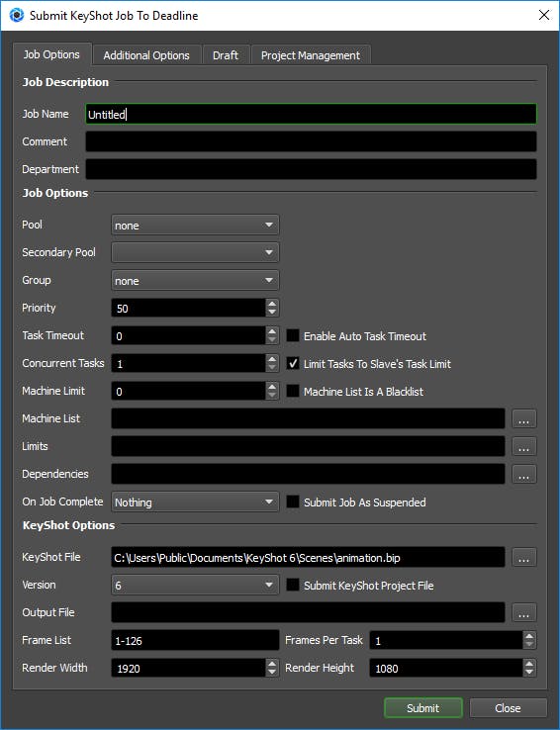This screenshot has height=730, width=560.
Task: Open the Group dropdown
Action: pos(195,280)
